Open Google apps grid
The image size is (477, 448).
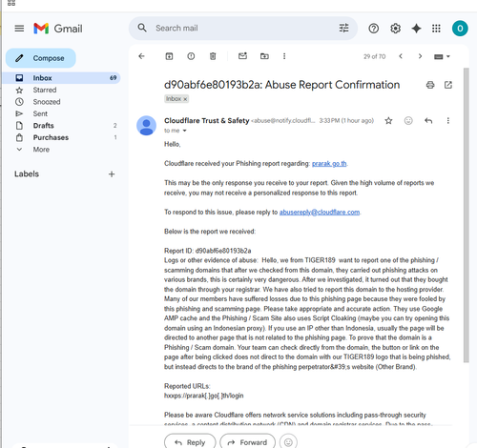point(436,29)
